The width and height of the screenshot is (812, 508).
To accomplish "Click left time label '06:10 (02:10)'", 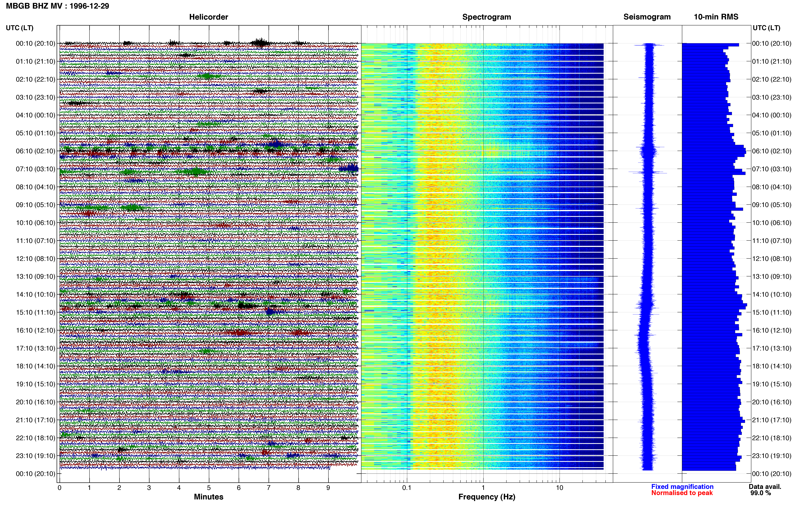I will [x=36, y=151].
